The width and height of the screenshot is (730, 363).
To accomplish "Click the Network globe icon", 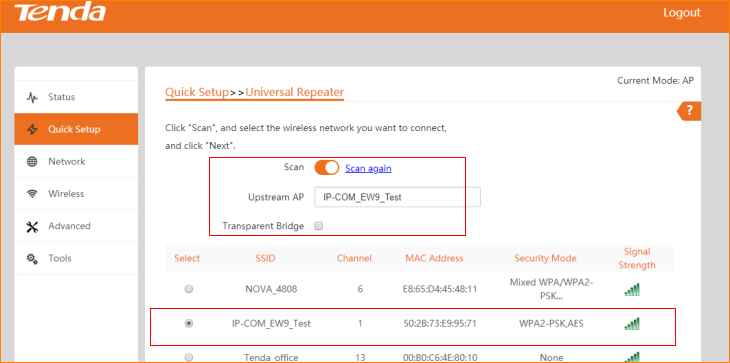I will point(32,162).
